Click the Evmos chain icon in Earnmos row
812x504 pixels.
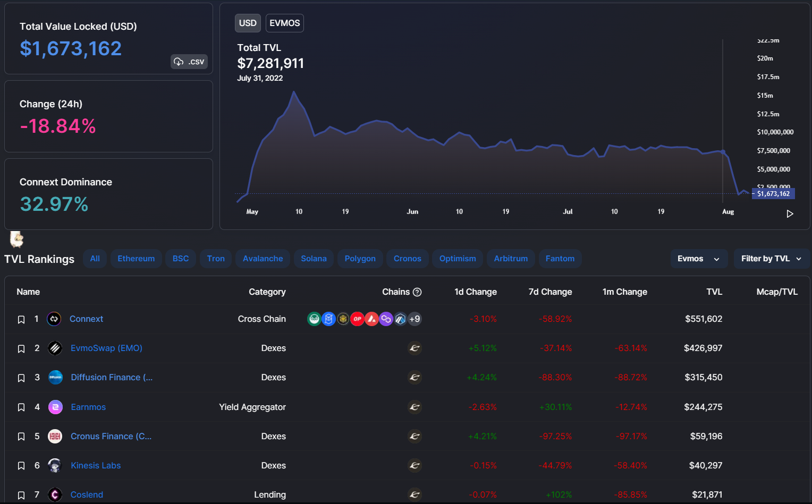point(415,407)
